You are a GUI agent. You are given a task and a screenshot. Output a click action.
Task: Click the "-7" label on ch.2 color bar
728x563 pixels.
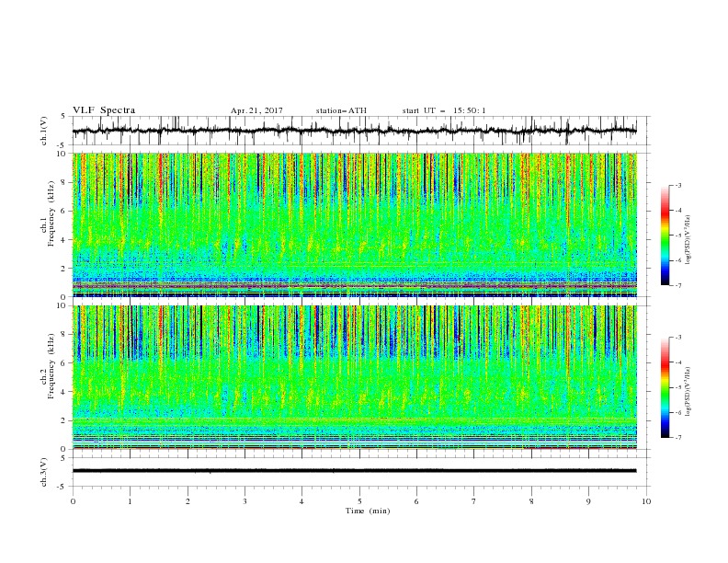pyautogui.click(x=677, y=438)
